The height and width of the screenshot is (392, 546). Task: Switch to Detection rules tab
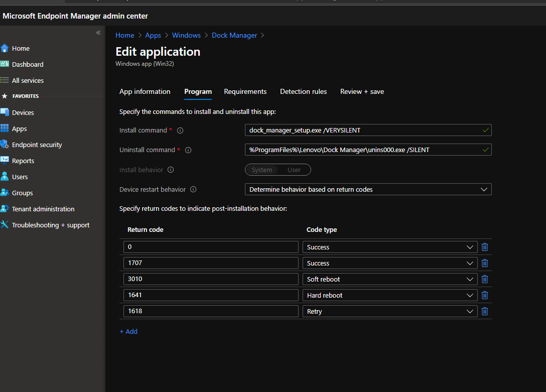(303, 91)
